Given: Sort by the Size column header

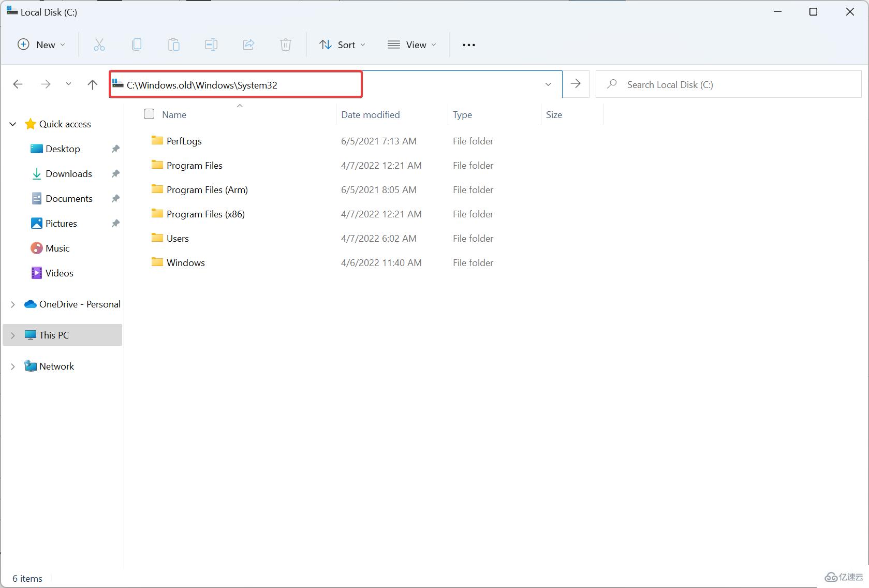Looking at the screenshot, I should pyautogui.click(x=554, y=115).
